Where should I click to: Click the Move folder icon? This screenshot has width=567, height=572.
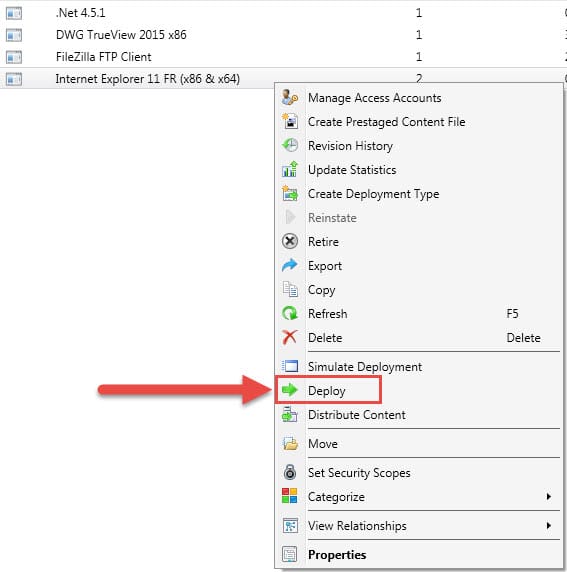290,444
